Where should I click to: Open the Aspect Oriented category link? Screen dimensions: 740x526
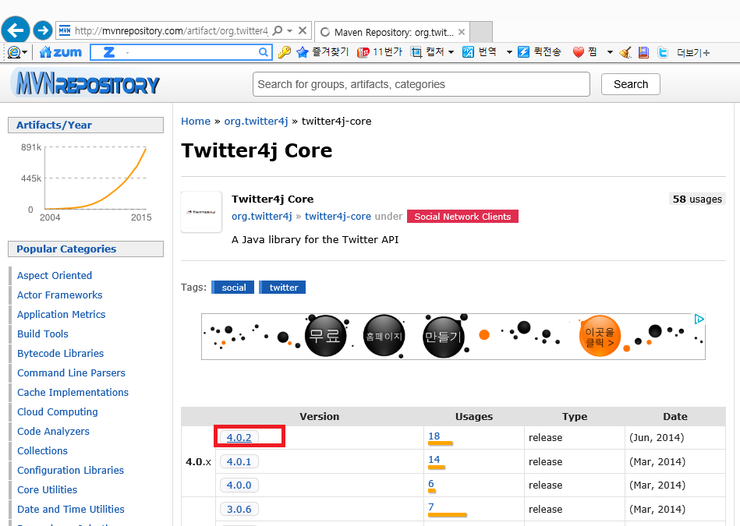coord(54,275)
